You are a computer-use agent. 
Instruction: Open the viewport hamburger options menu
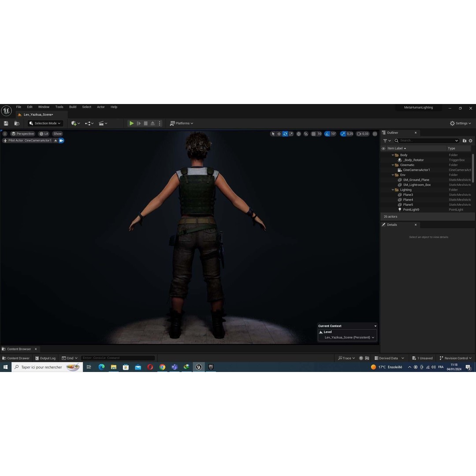coord(5,134)
